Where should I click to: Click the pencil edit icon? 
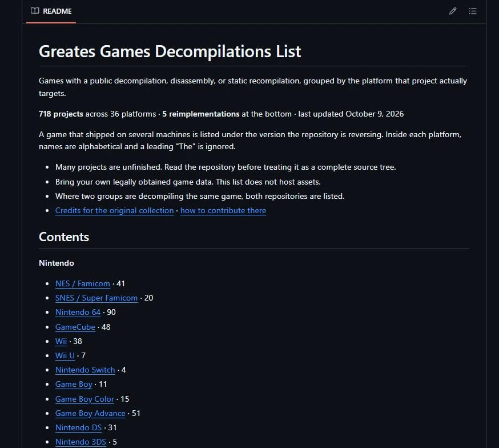453,11
